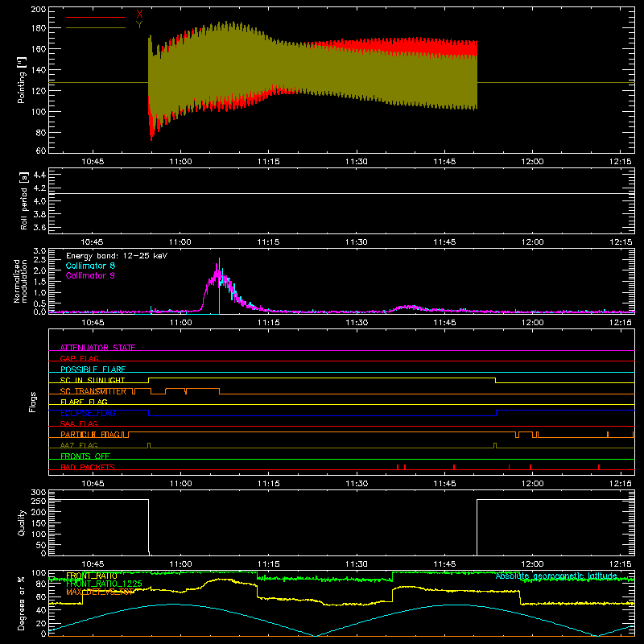
Task: Click the tall cyan Collimator 8 spike
Action: 219,286
